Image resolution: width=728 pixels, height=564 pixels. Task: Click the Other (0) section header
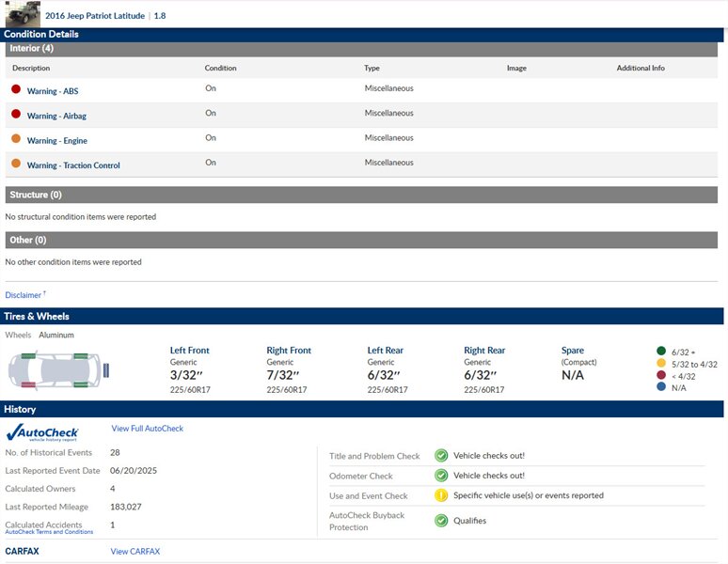click(x=361, y=240)
